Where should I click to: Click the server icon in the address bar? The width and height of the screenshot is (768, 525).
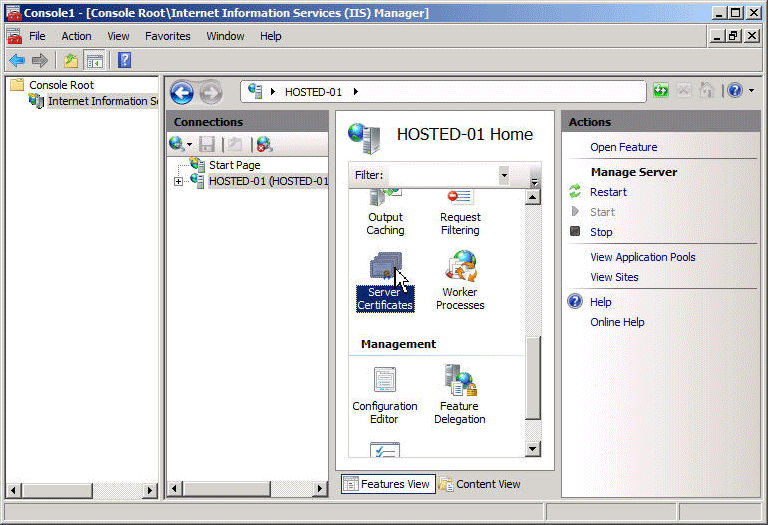(255, 91)
